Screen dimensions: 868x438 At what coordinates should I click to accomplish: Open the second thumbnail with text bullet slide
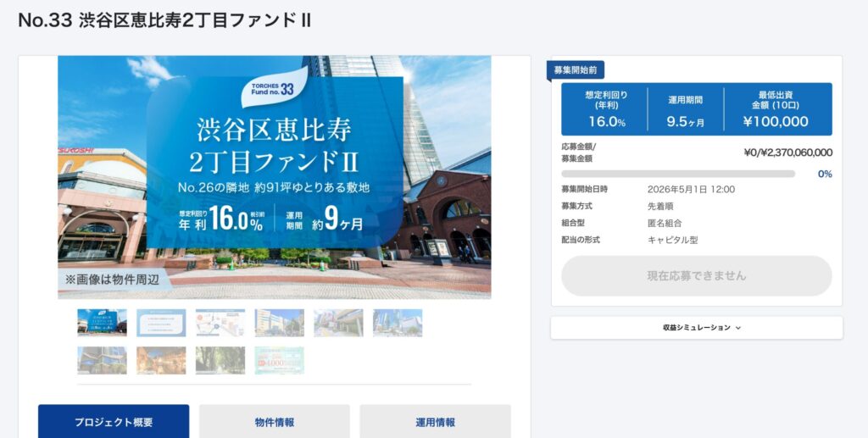[x=161, y=323]
